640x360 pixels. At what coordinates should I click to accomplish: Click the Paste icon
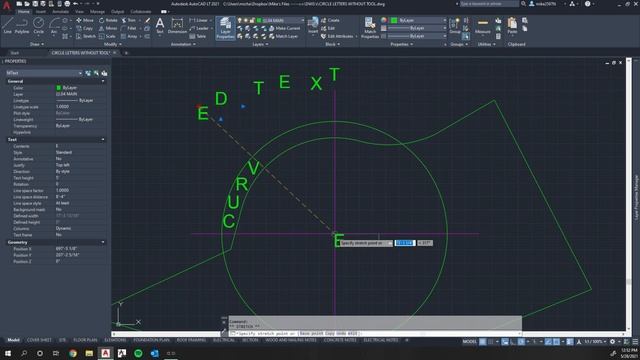coord(512,25)
